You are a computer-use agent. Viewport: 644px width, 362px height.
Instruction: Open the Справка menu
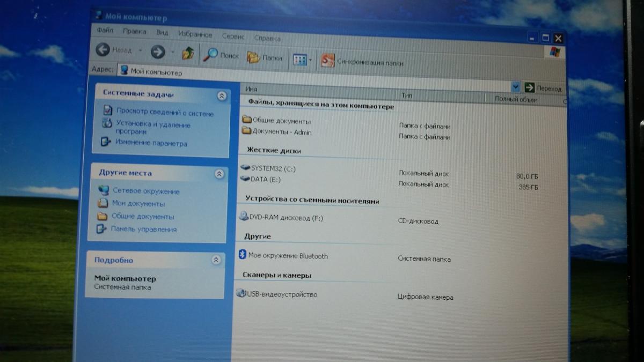tap(267, 39)
